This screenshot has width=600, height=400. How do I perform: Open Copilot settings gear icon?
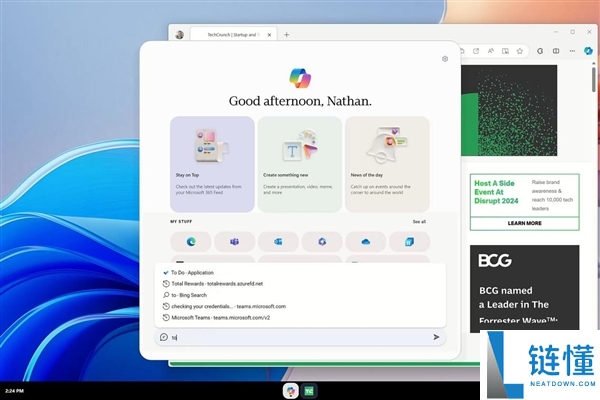click(x=445, y=59)
